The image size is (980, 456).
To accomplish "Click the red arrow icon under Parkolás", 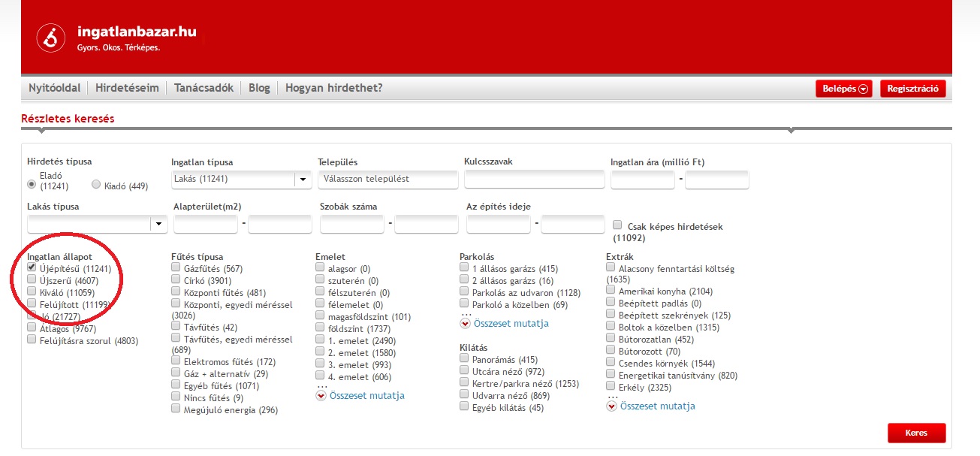I will pos(465,324).
